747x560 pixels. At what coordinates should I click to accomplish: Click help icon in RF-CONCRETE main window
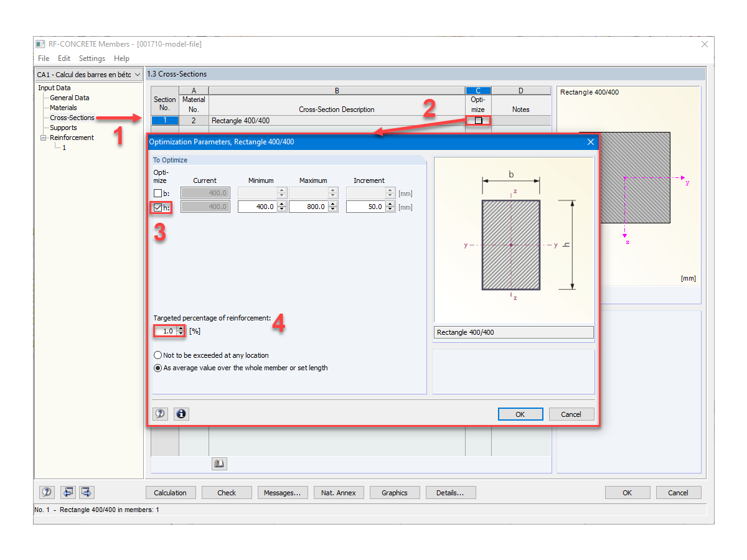coord(47,492)
